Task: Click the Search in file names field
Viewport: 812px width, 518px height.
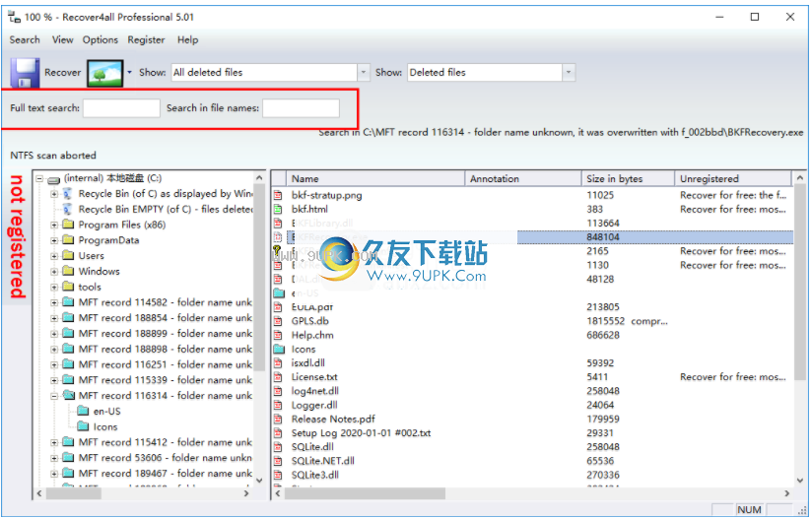Action: pos(301,108)
